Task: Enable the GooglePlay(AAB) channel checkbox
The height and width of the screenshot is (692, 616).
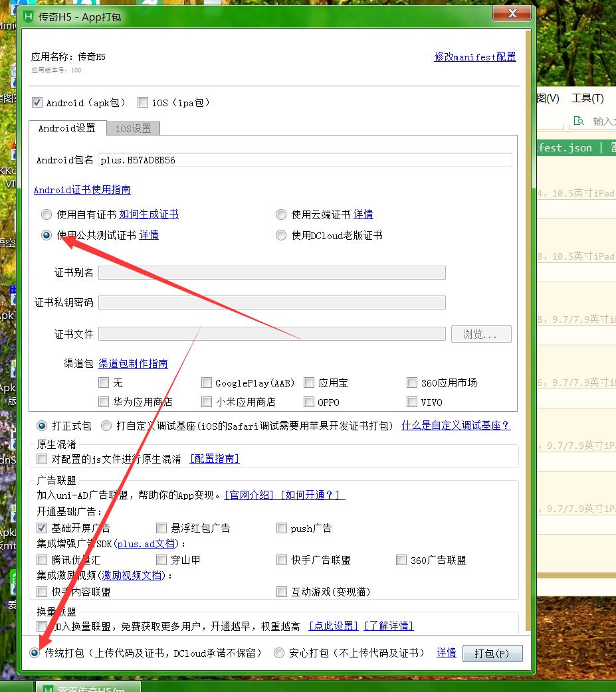Action: [207, 383]
